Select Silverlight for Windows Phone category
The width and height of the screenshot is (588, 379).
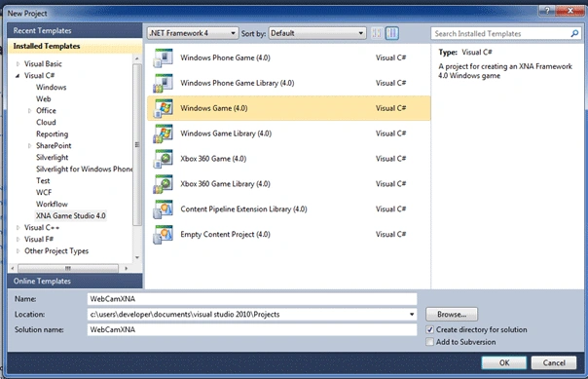84,169
